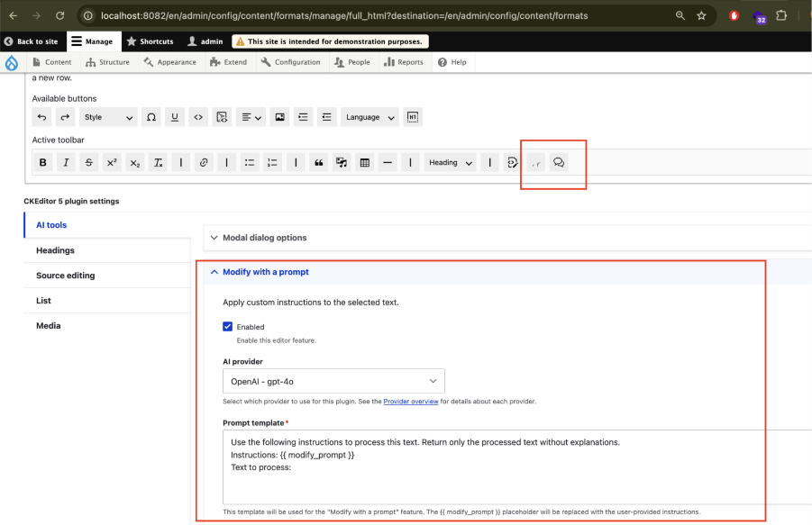Toggle bold formatting in the active toolbar

pyautogui.click(x=42, y=162)
